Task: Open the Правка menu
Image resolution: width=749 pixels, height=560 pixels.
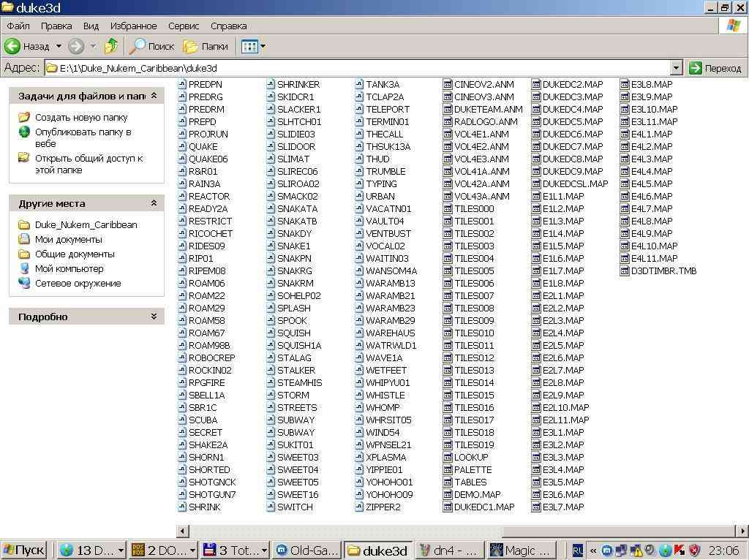Action: coord(56,26)
